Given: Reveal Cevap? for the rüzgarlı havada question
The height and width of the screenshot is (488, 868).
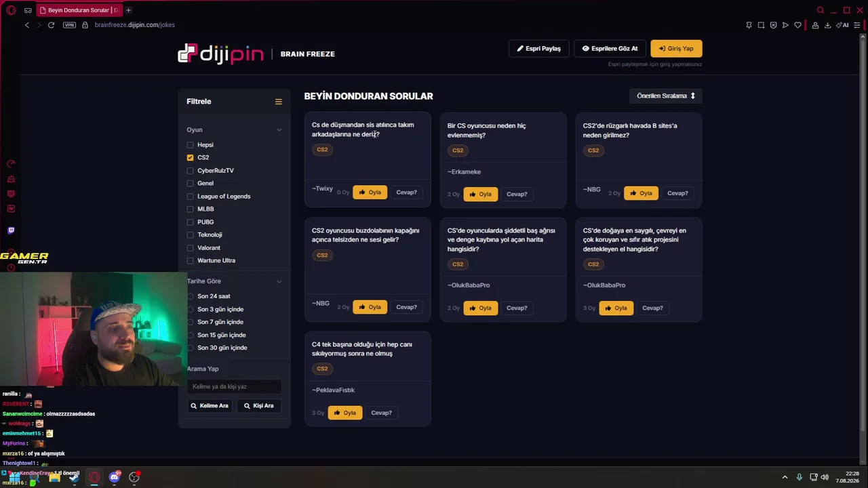Looking at the screenshot, I should pyautogui.click(x=677, y=193).
